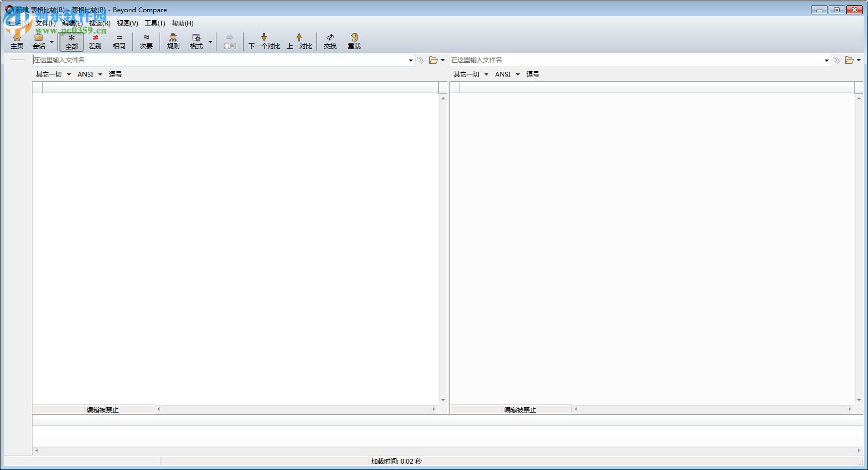868x470 pixels.
Task: Open the 工具(T) menu
Action: tap(155, 23)
